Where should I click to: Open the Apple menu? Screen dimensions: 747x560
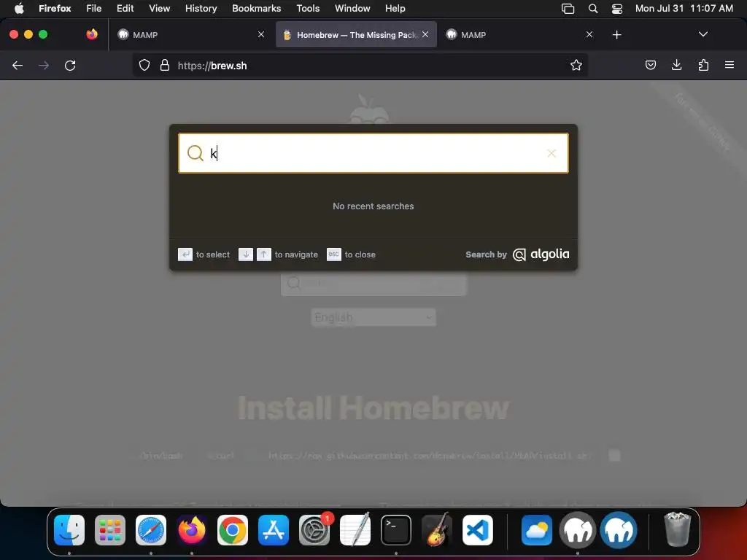click(19, 8)
